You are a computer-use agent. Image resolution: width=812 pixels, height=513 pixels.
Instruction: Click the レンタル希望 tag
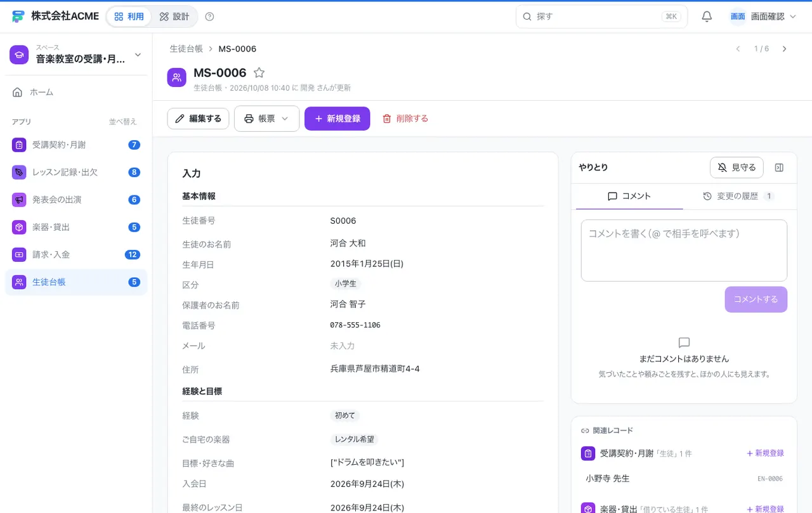pos(354,439)
